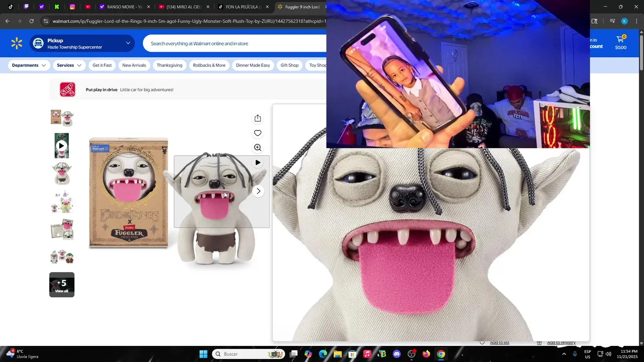Open Task View on the taskbar

[x=294, y=354]
